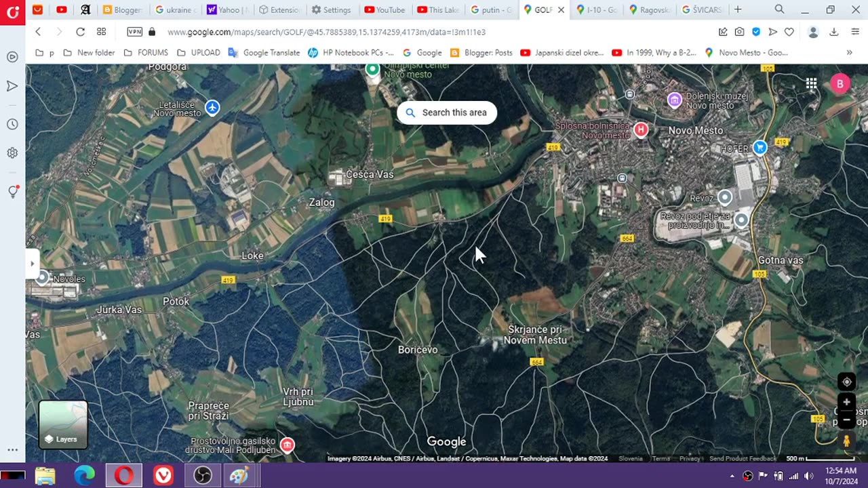This screenshot has width=868, height=488.
Task: Open Vivaldi browser from the taskbar
Action: tap(163, 476)
